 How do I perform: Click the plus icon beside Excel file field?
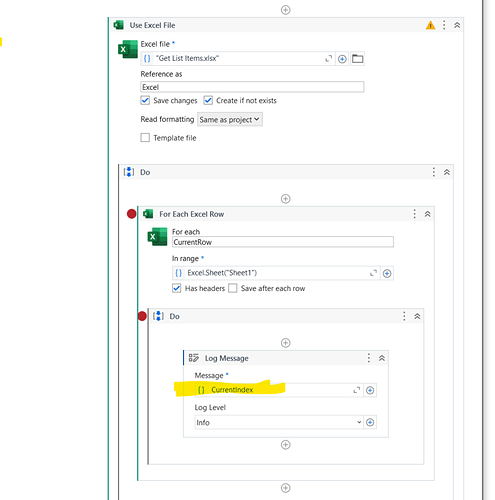coord(342,59)
